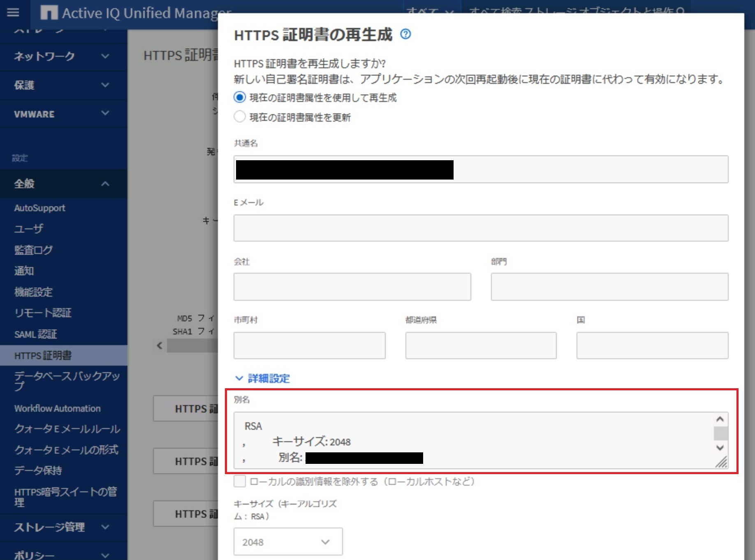755x560 pixels.
Task: Click the second HTTPS button in background page
Action: (186, 461)
